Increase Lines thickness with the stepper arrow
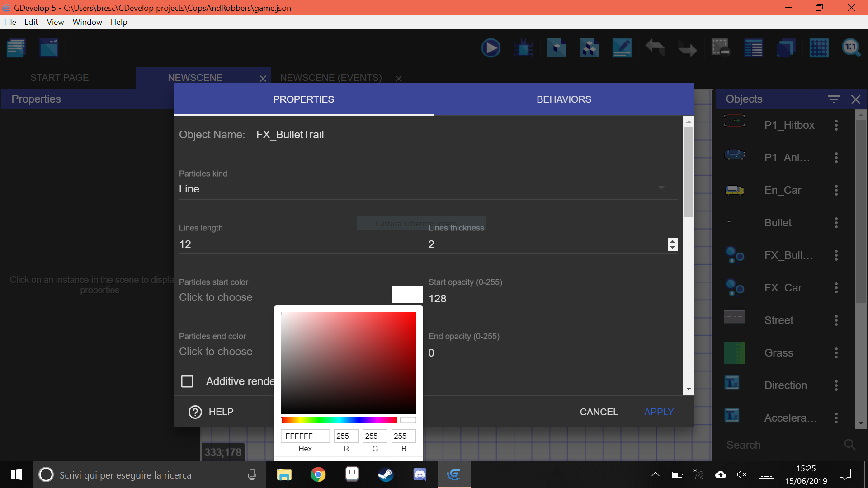Image resolution: width=868 pixels, height=488 pixels. click(x=672, y=241)
